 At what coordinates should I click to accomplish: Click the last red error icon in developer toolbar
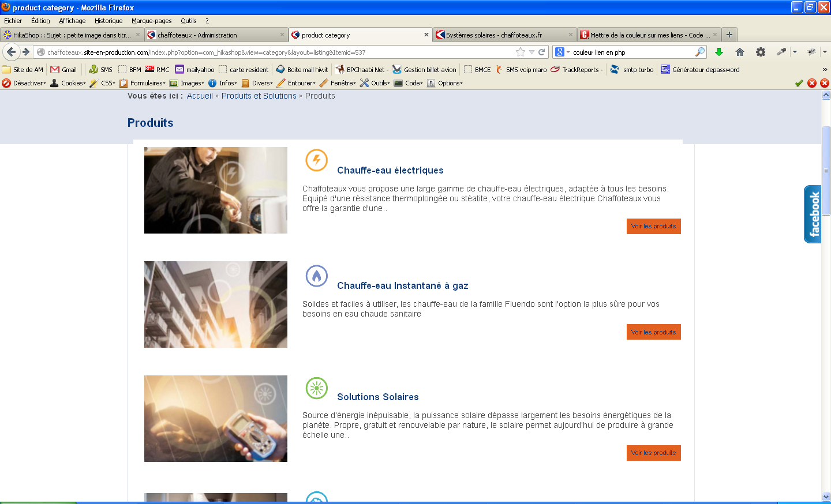coord(825,83)
